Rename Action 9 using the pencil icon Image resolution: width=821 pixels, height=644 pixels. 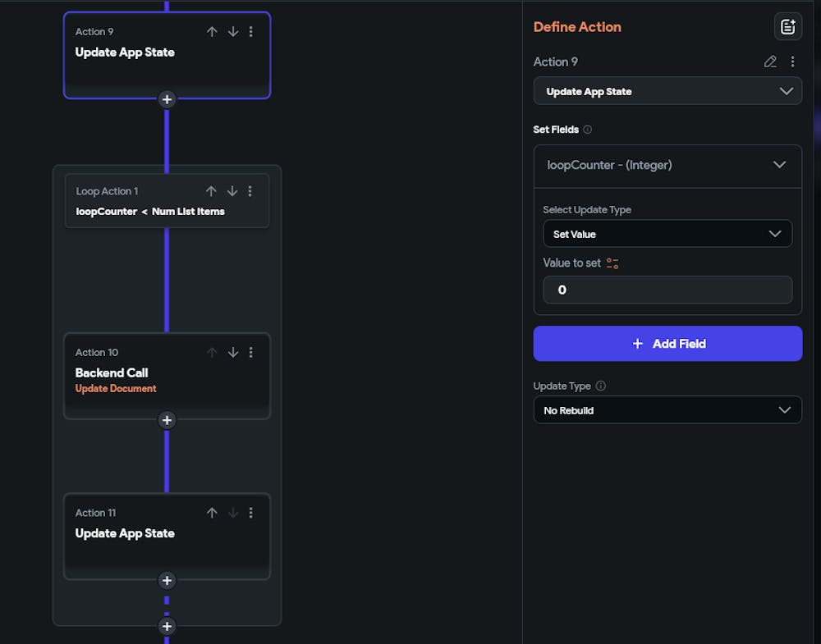(x=770, y=61)
